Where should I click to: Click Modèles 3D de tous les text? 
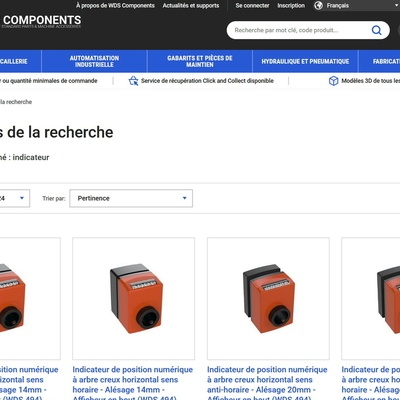click(x=371, y=81)
